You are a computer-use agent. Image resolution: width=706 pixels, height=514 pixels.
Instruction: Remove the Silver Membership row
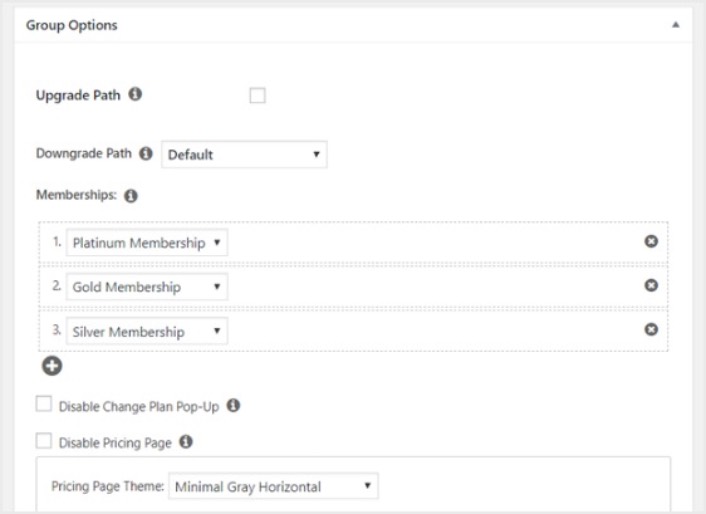[x=651, y=330]
